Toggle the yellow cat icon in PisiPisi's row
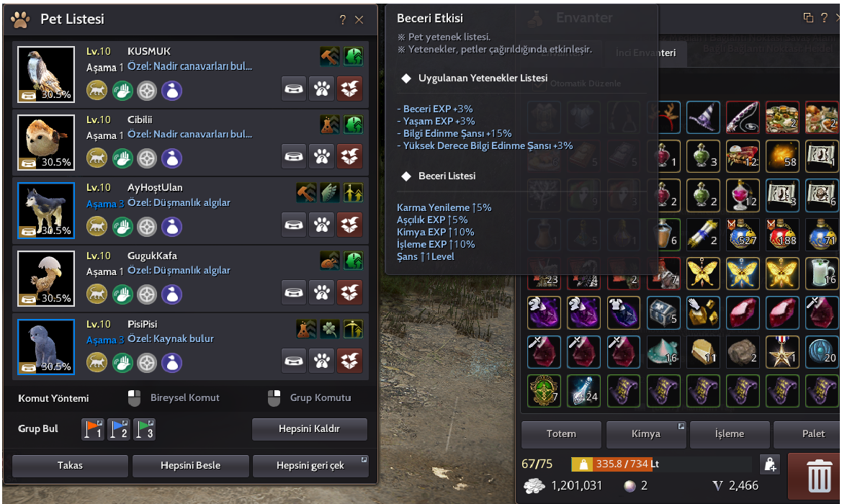This screenshot has width=842, height=504. 97,362
